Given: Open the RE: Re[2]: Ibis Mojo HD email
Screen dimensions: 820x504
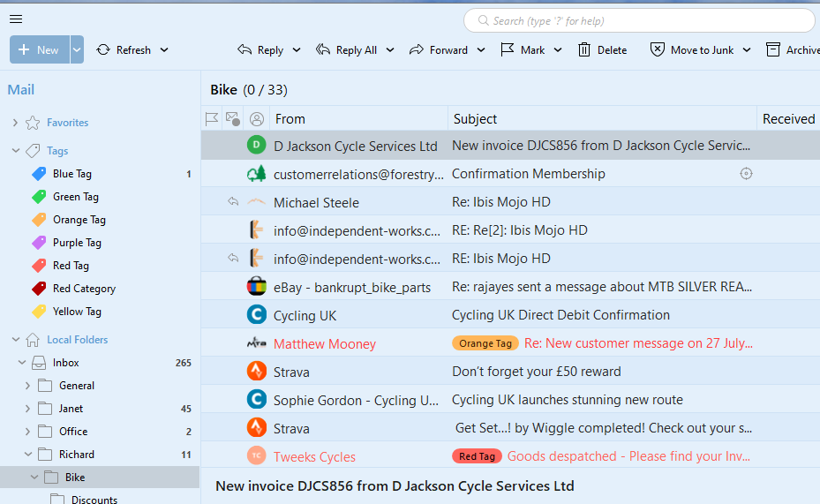Looking at the screenshot, I should click(x=510, y=230).
